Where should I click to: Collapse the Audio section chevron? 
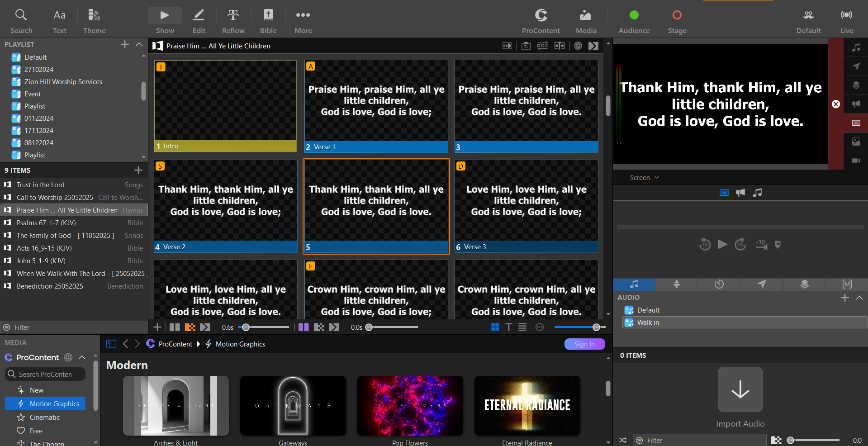click(859, 298)
